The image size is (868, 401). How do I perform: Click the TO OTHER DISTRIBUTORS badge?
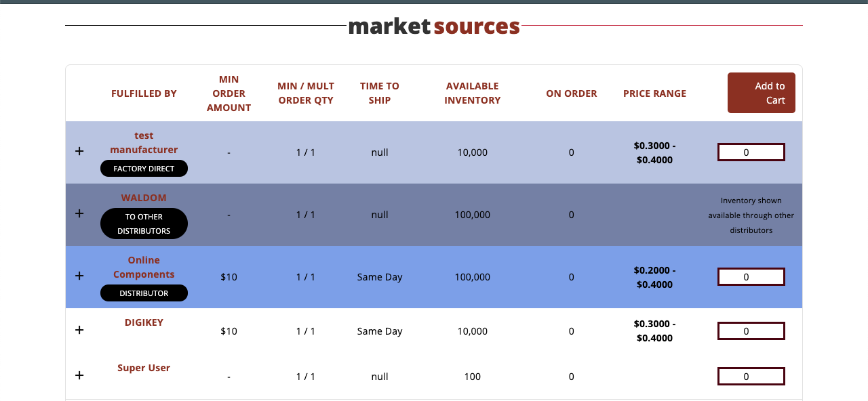144,224
